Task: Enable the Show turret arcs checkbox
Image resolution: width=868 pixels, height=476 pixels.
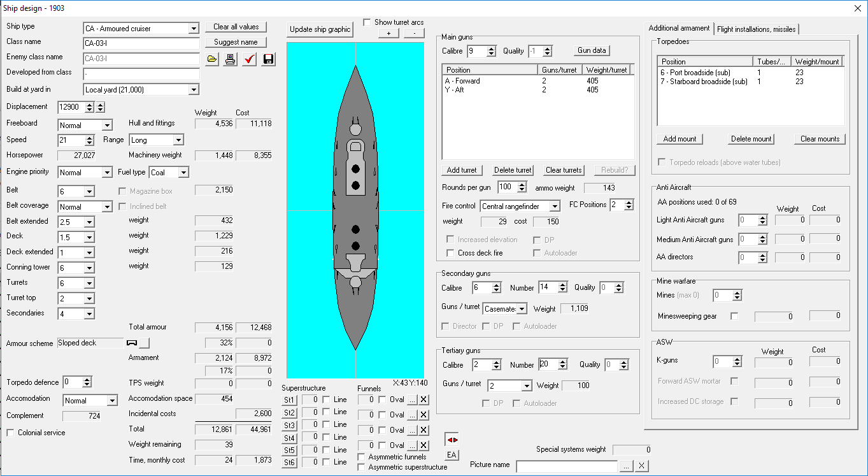Action: [x=367, y=22]
